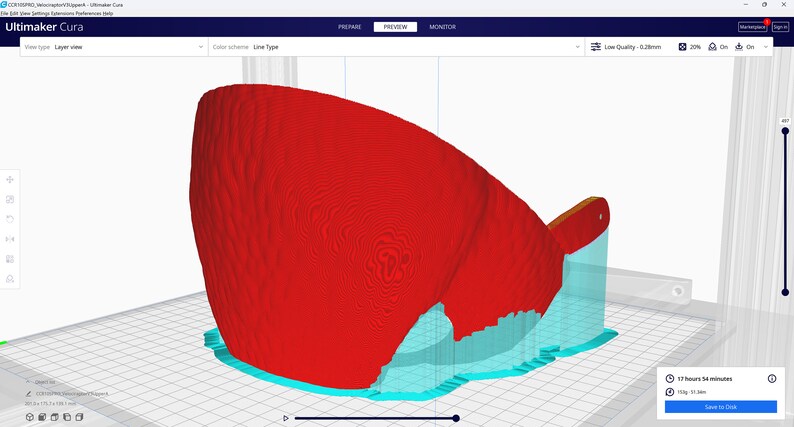
Task: Open the View menu
Action: [25, 13]
